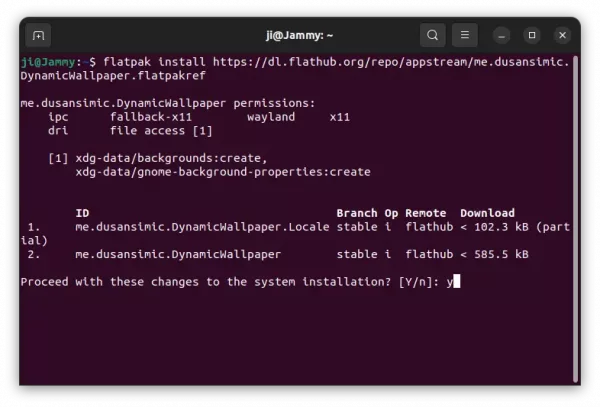This screenshot has width=600, height=407.
Task: Click 'DynamicWallpaper.flatpakref' text
Action: 113,76
